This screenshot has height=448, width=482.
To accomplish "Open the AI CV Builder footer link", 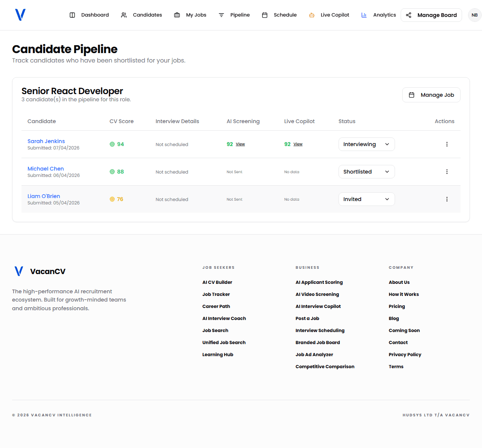I will [217, 282].
